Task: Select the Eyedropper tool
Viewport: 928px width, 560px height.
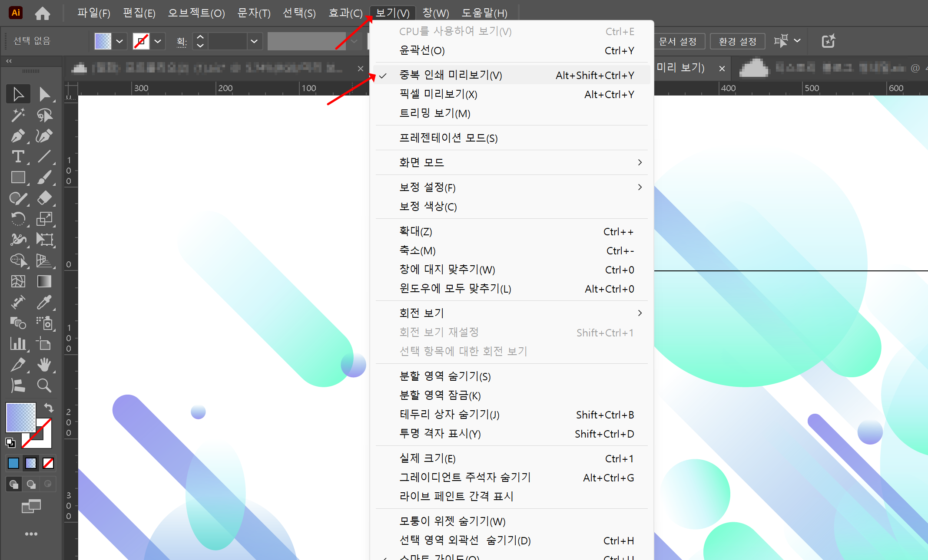Action: pyautogui.click(x=45, y=303)
